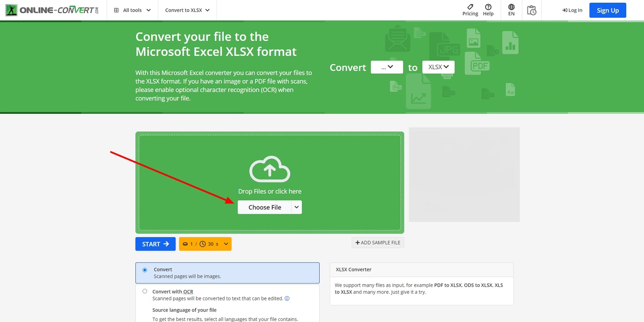Viewport: 644px width, 322px height.
Task: Click the OCR info icon
Action: coord(287,299)
